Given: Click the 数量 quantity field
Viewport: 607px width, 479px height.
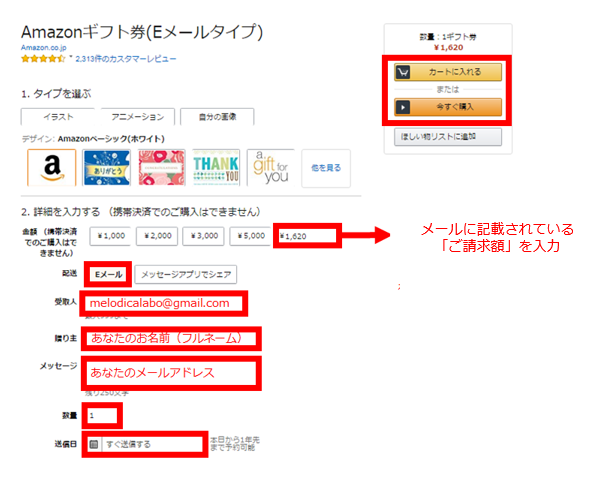Looking at the screenshot, I should pyautogui.click(x=102, y=415).
